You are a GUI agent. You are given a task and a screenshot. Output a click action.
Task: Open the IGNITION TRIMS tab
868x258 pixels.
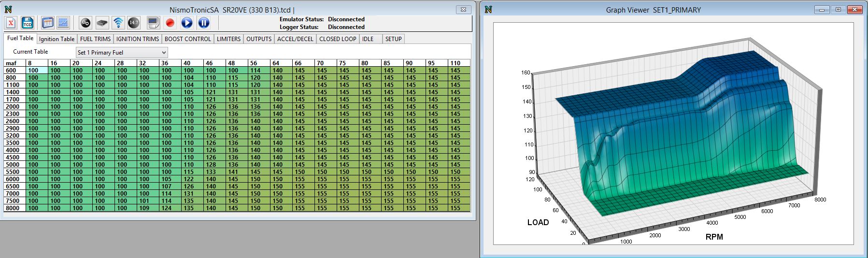(x=138, y=39)
